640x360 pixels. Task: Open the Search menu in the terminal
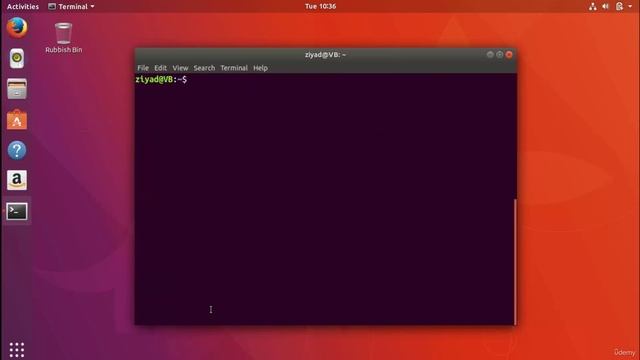(x=204, y=68)
